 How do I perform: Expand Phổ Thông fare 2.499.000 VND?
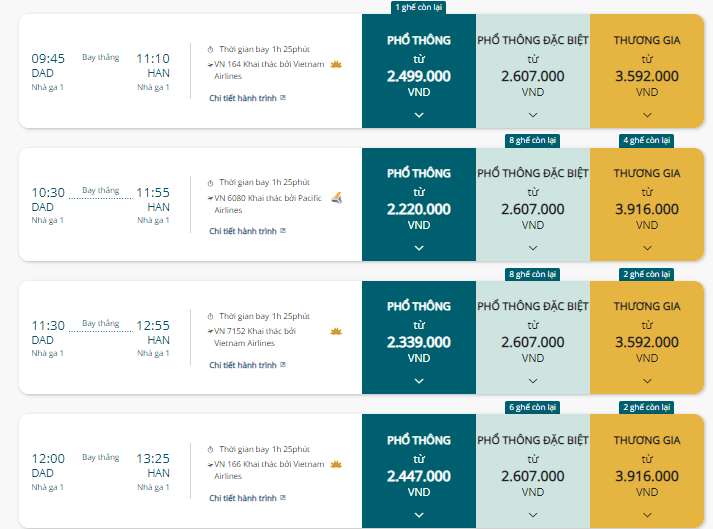click(x=419, y=115)
